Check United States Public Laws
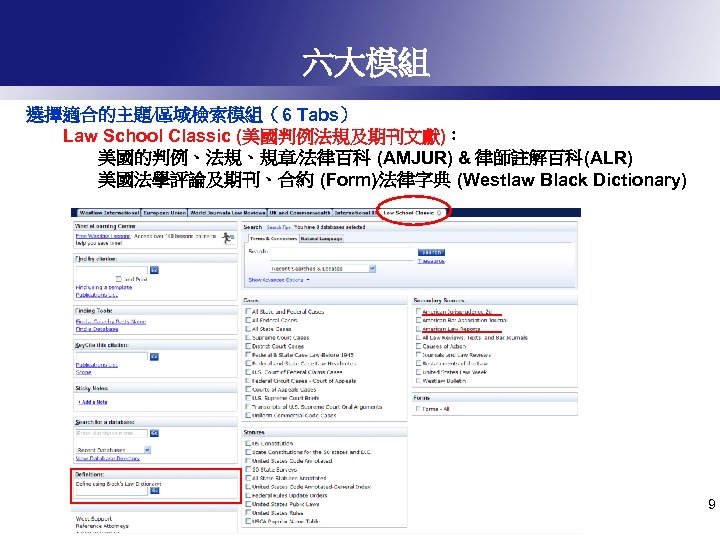Screen dimensions: 720x540 coord(248,504)
